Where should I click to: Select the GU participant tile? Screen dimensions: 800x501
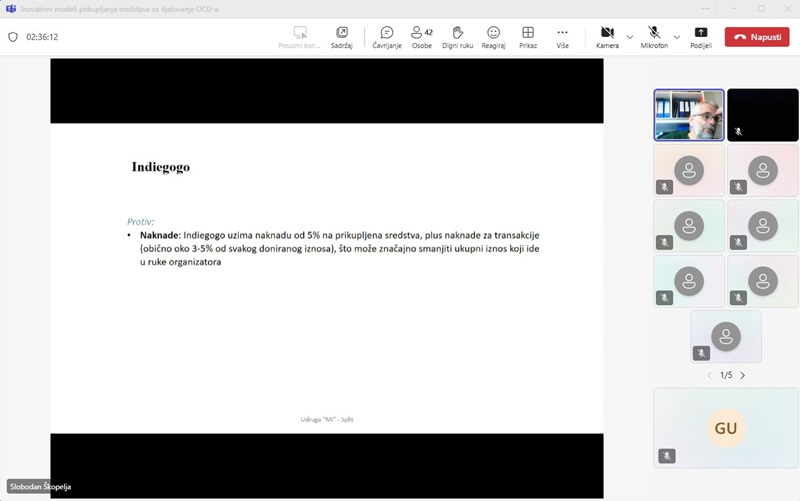point(726,428)
